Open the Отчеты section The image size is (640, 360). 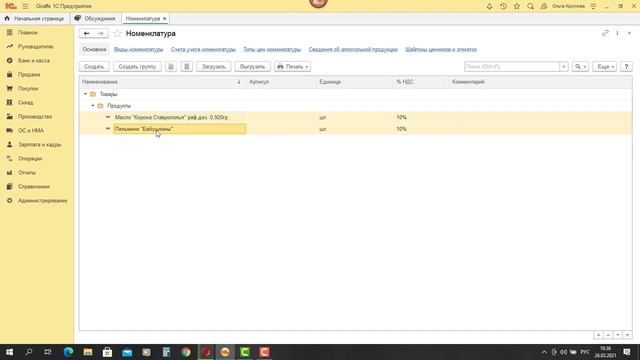(27, 173)
